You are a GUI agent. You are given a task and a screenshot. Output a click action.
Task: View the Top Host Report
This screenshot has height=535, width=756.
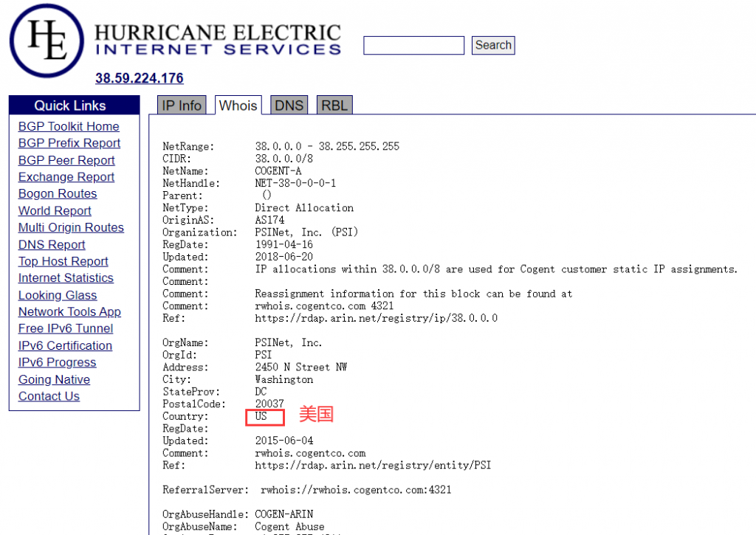click(63, 261)
